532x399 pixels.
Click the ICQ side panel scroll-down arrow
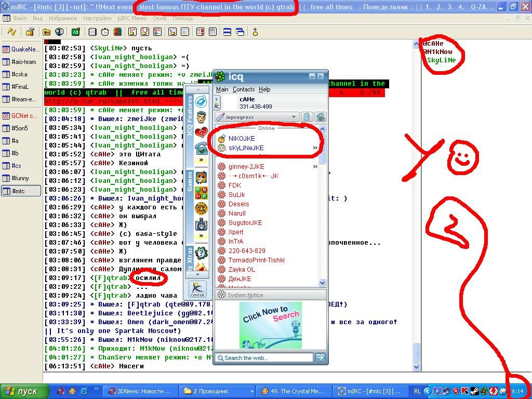(198, 275)
